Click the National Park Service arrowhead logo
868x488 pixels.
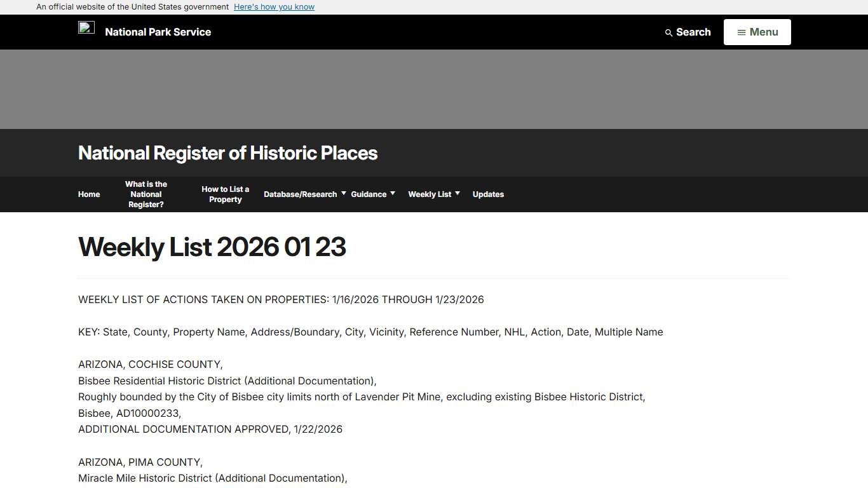pyautogui.click(x=86, y=28)
